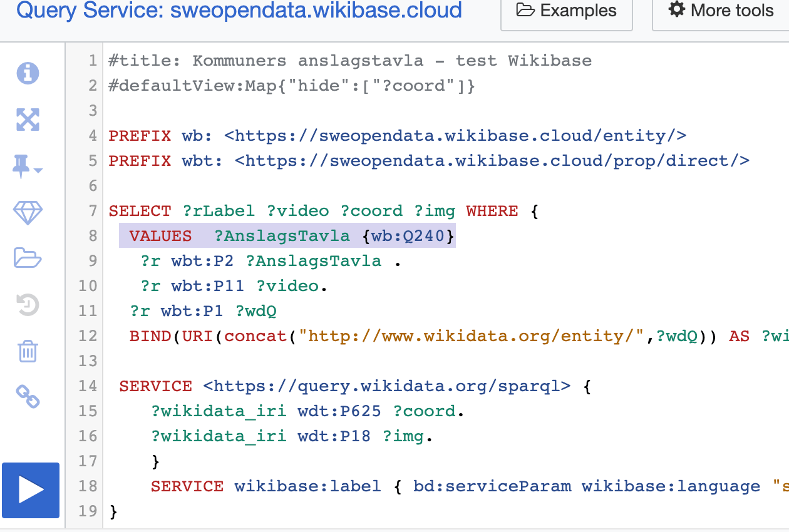789x532 pixels.
Task: Get a short URL via the chain link icon
Action: point(28,397)
